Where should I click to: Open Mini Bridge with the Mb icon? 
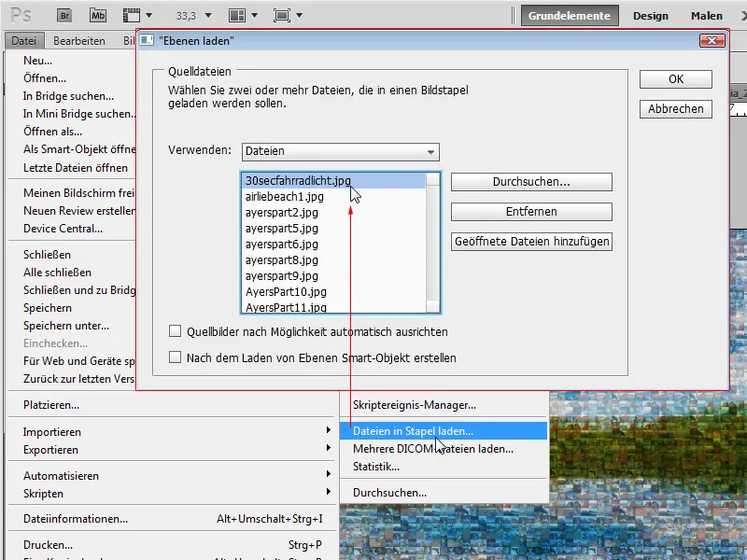click(98, 15)
